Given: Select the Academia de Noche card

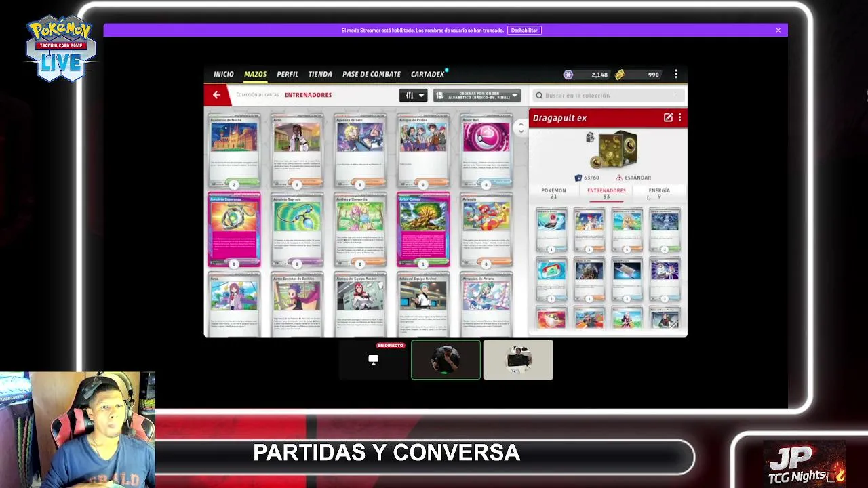Looking at the screenshot, I should coord(234,150).
